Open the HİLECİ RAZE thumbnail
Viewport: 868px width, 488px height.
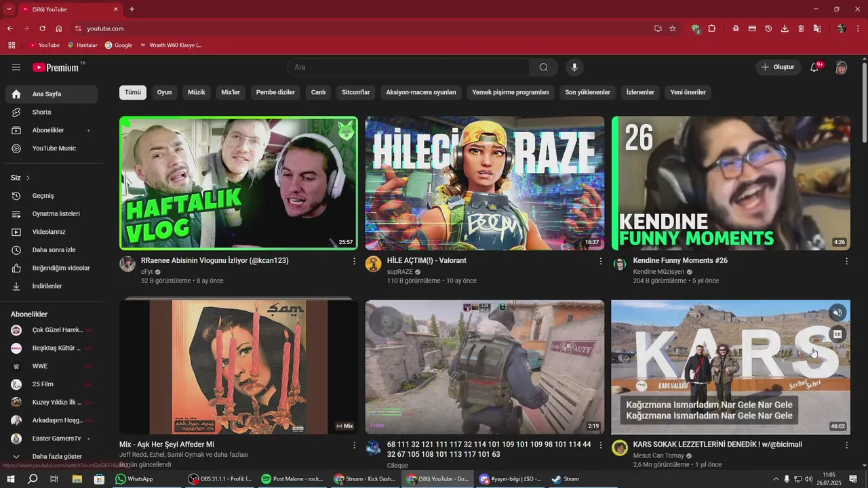click(485, 183)
